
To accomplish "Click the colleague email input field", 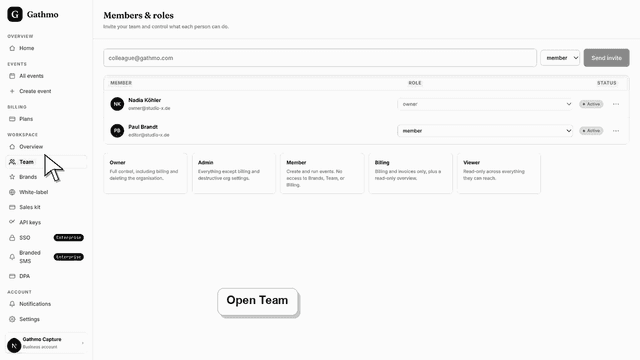I will [320, 58].
